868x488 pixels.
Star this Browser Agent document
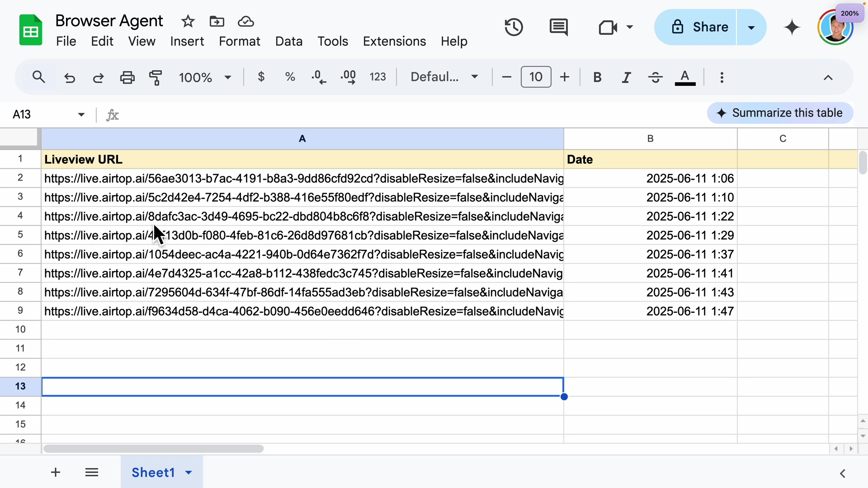[188, 21]
